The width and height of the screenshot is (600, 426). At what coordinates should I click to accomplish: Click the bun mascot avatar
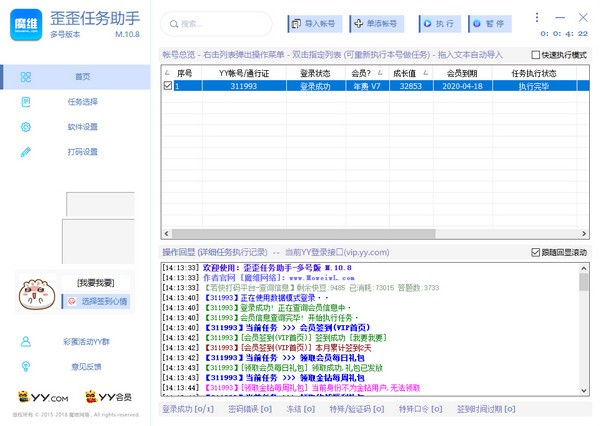(x=37, y=294)
